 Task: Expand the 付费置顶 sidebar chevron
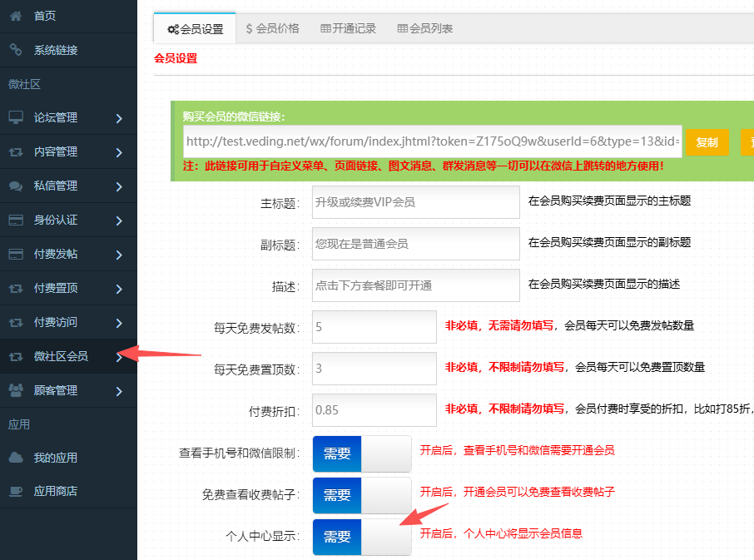tap(120, 289)
